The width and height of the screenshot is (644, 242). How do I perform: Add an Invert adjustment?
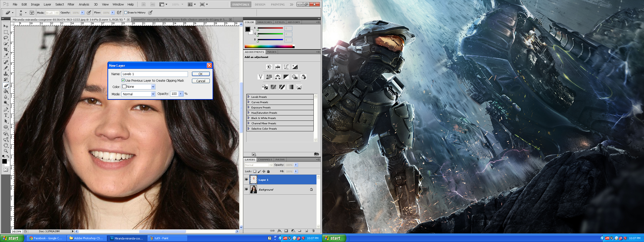265,87
